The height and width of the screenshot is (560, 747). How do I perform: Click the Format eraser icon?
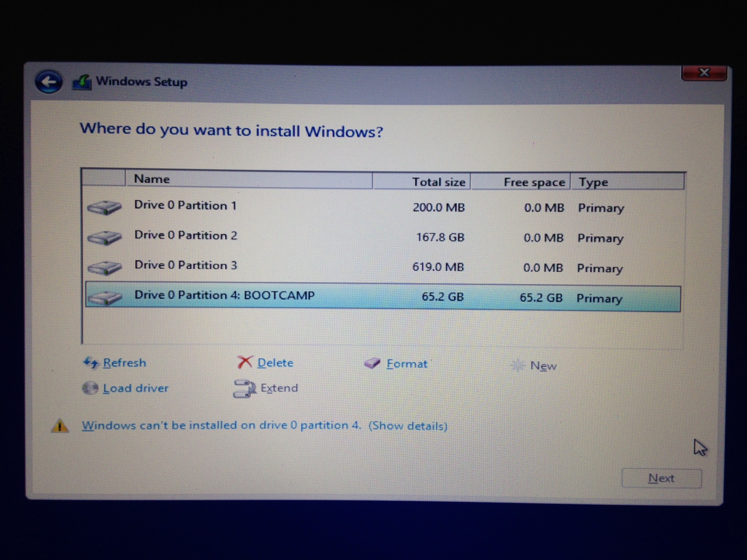coord(372,364)
